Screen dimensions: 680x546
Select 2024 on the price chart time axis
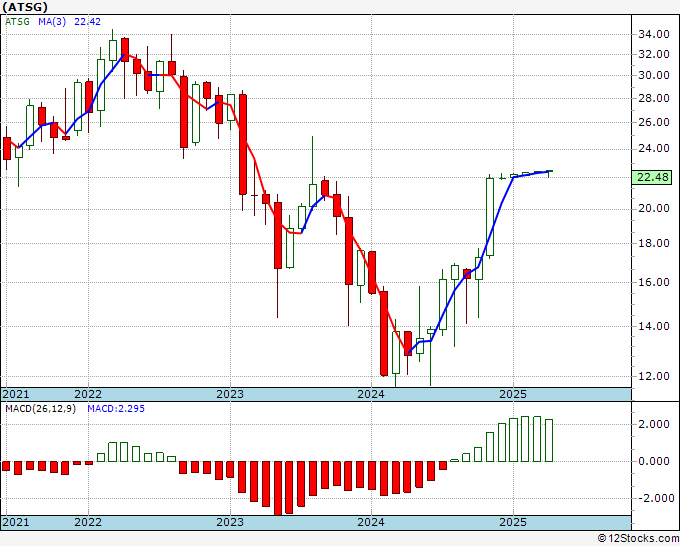[371, 394]
